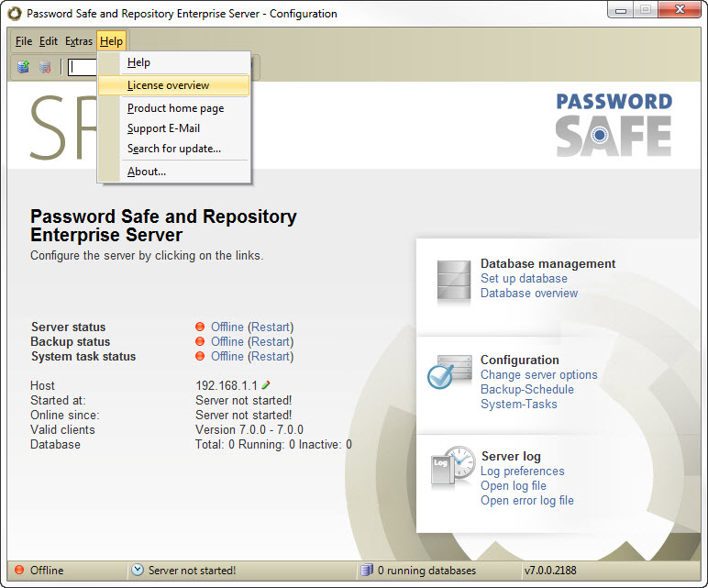708x588 pixels.
Task: Minimize the configuration window
Action: (x=620, y=10)
